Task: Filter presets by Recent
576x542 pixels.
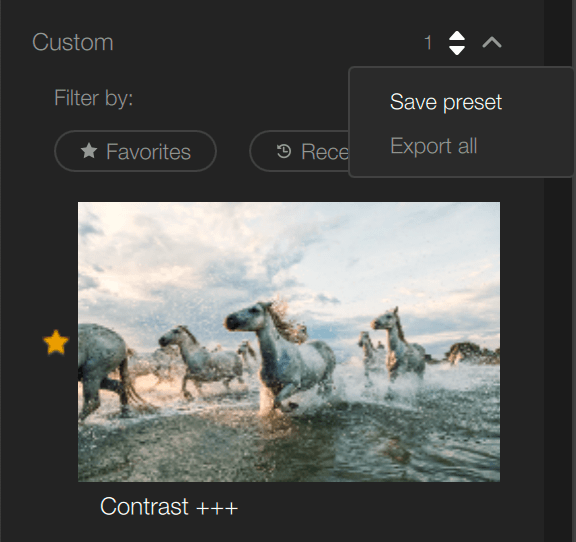Action: point(299,151)
